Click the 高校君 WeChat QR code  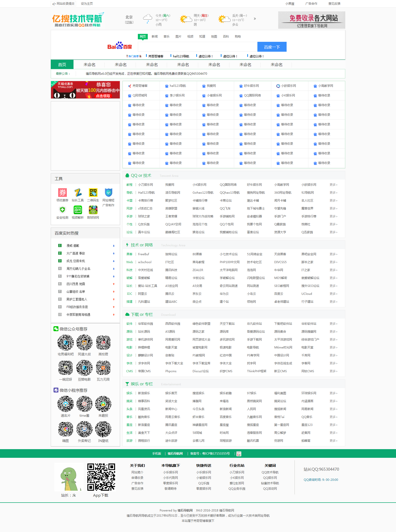click(103, 343)
